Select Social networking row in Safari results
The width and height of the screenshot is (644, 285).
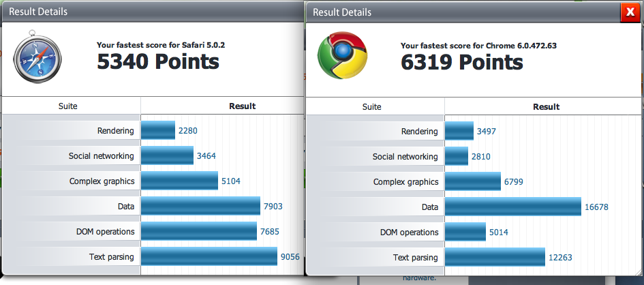pos(153,155)
